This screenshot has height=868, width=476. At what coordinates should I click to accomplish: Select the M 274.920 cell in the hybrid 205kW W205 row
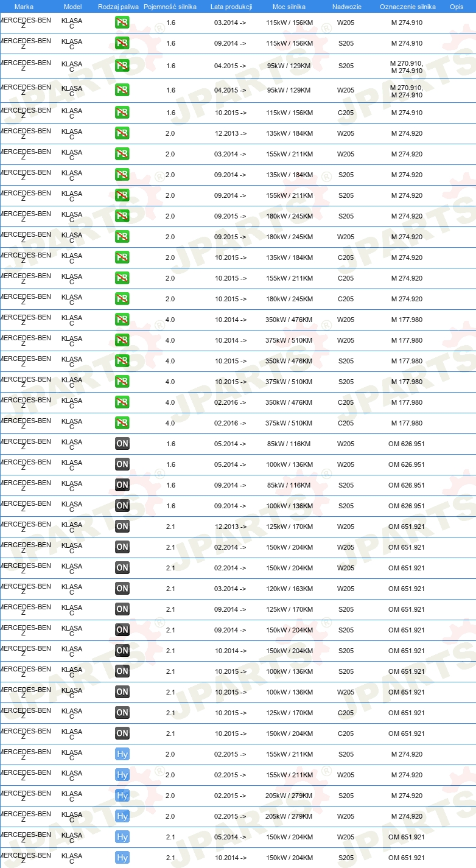pos(407,816)
